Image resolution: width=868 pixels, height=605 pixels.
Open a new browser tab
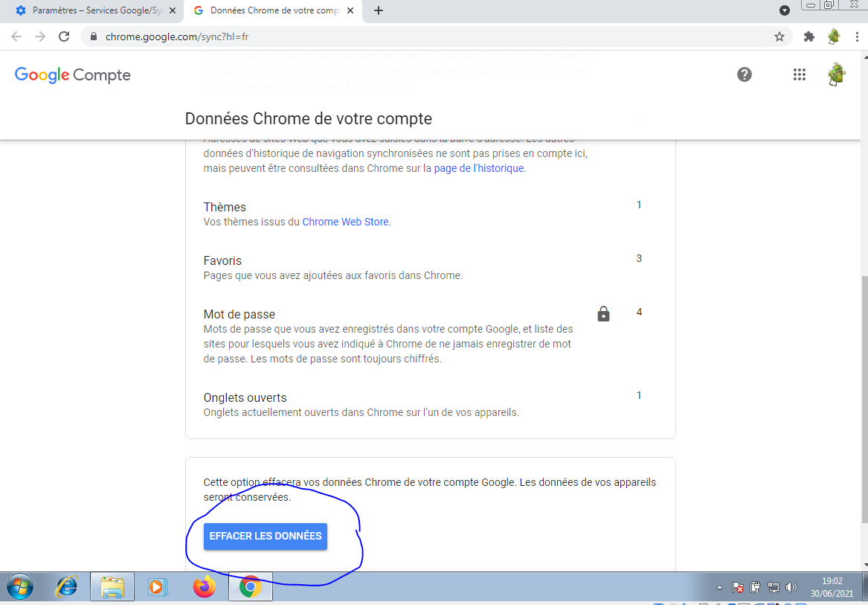(379, 10)
